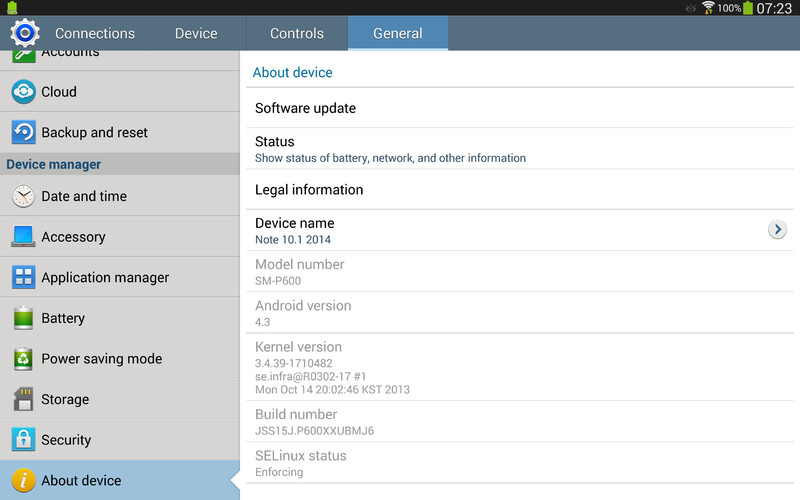Open Power saving mode icon

(x=23, y=359)
